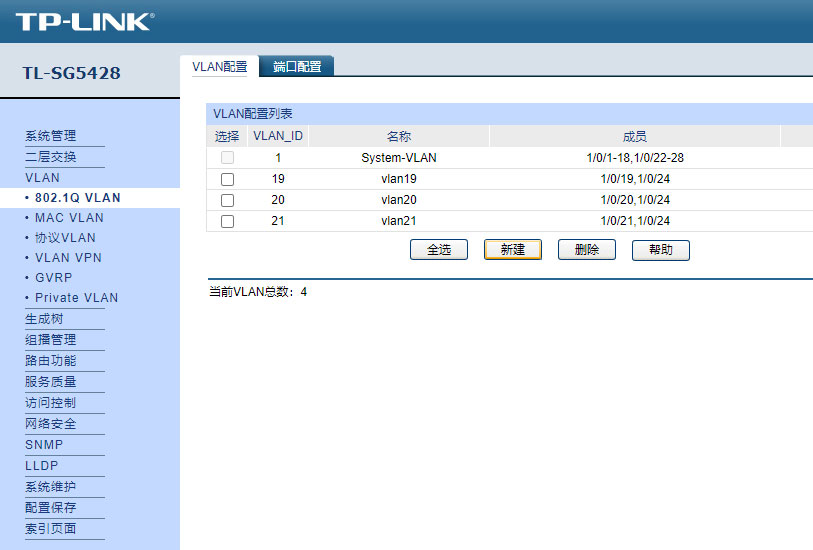813x550 pixels.
Task: Go to VLAN VPN page
Action: click(x=68, y=258)
